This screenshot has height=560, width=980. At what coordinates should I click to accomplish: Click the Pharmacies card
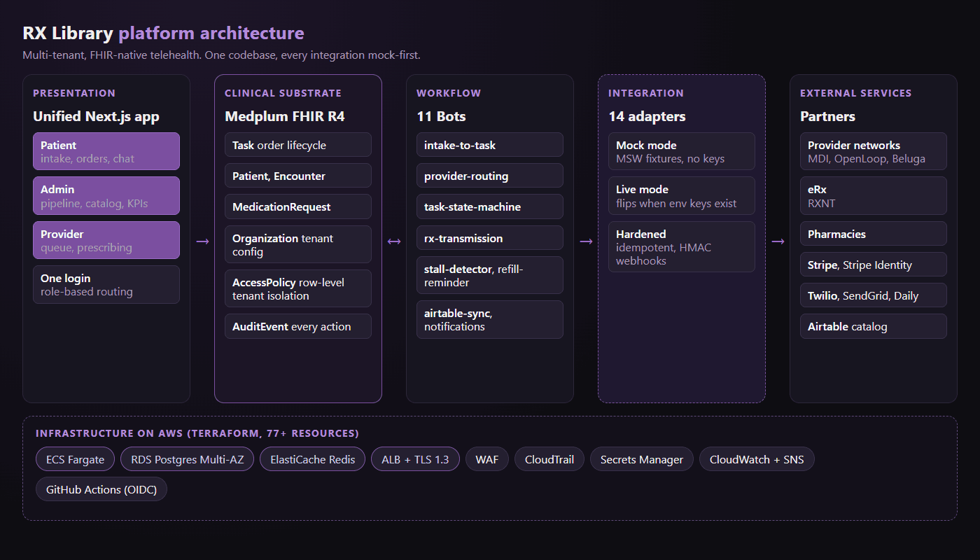[874, 234]
